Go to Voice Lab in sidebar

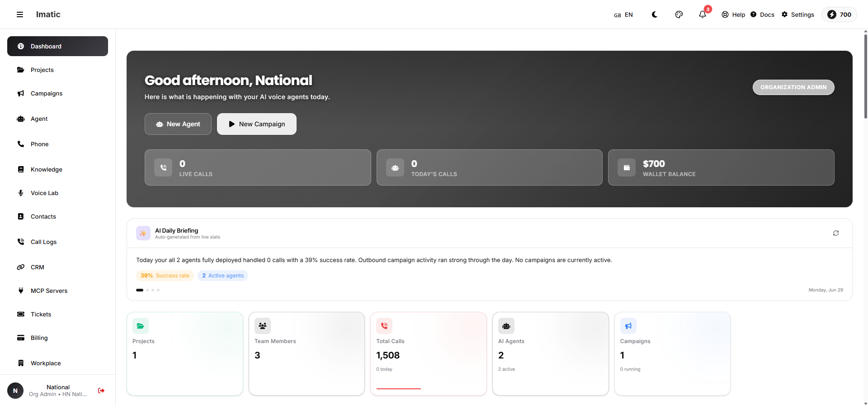[57, 193]
